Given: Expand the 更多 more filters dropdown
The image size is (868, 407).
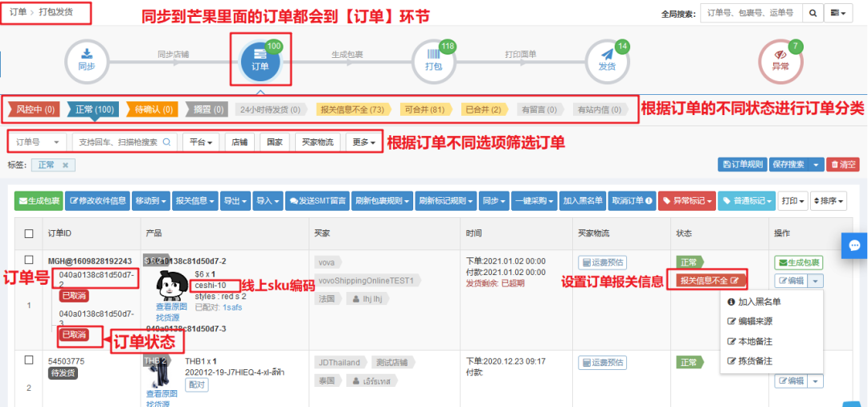Looking at the screenshot, I should pyautogui.click(x=364, y=142).
